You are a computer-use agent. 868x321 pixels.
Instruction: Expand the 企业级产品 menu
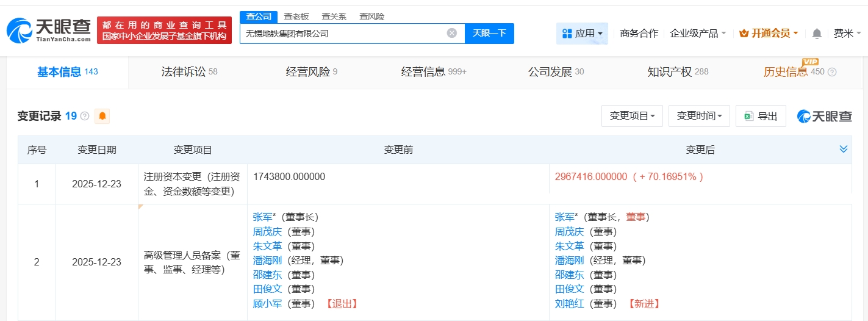pyautogui.click(x=698, y=34)
